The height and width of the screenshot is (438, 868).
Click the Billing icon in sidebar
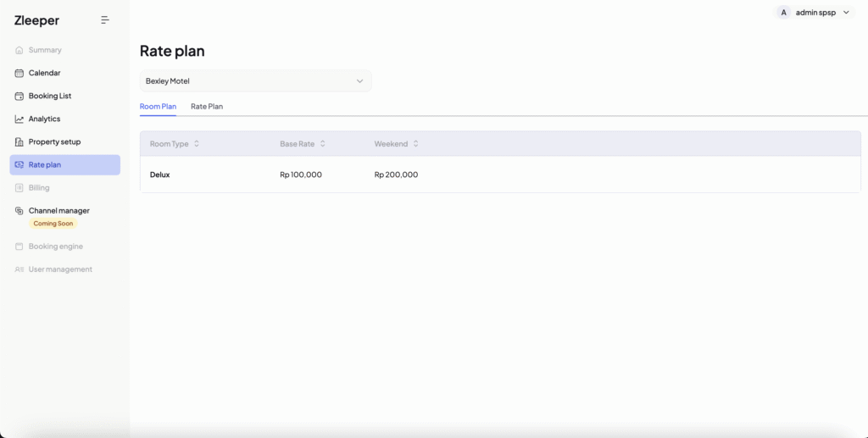click(19, 187)
